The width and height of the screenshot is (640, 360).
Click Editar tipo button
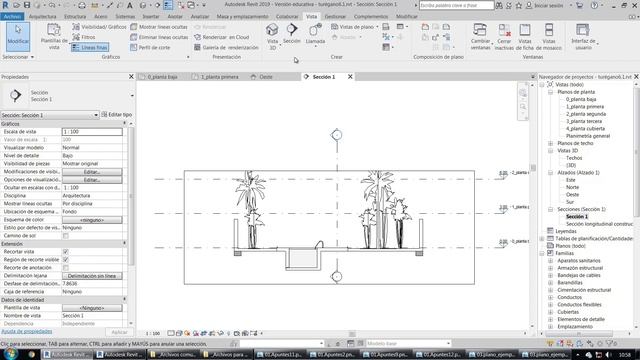tap(117, 115)
